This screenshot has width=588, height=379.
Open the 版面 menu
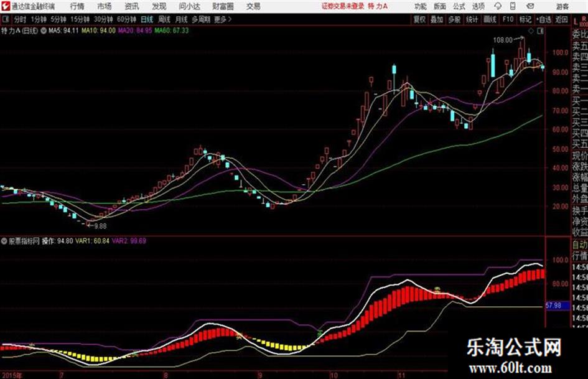(440, 6)
